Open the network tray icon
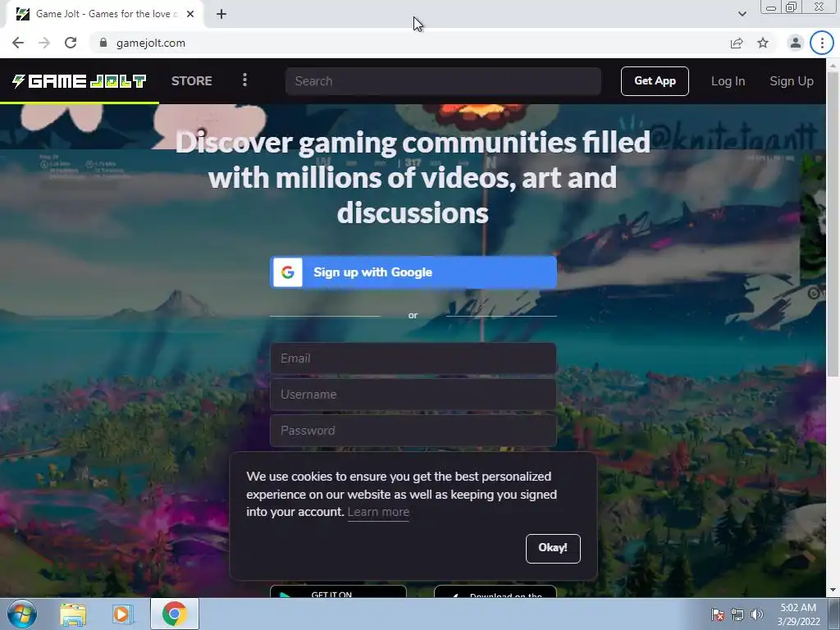This screenshot has height=630, width=840. point(737,614)
